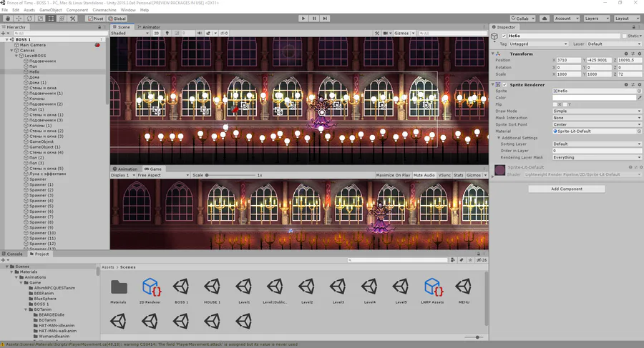Open the Tag Untagged dropdown

(x=538, y=44)
